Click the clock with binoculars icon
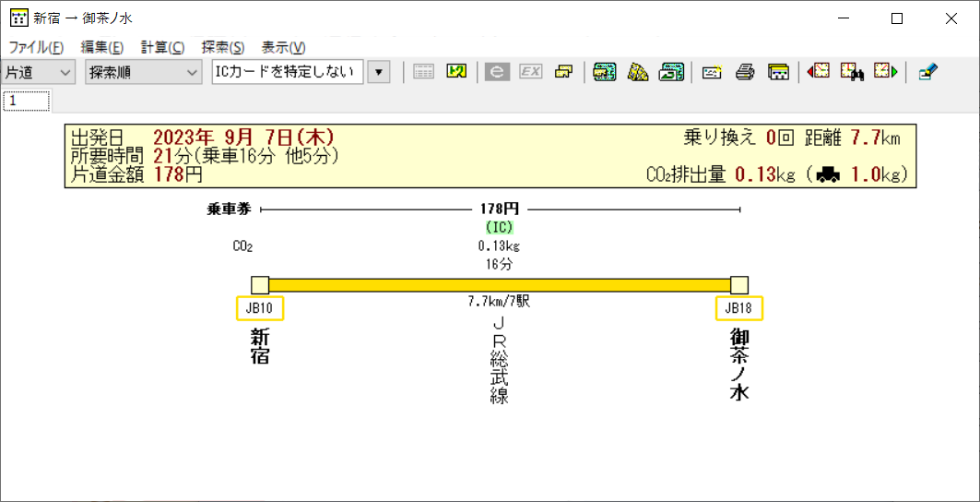The height and width of the screenshot is (502, 980). (x=852, y=72)
